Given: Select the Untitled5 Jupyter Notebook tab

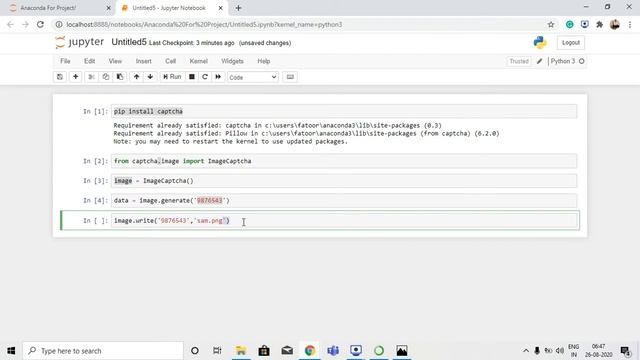Looking at the screenshot, I should point(171,8).
